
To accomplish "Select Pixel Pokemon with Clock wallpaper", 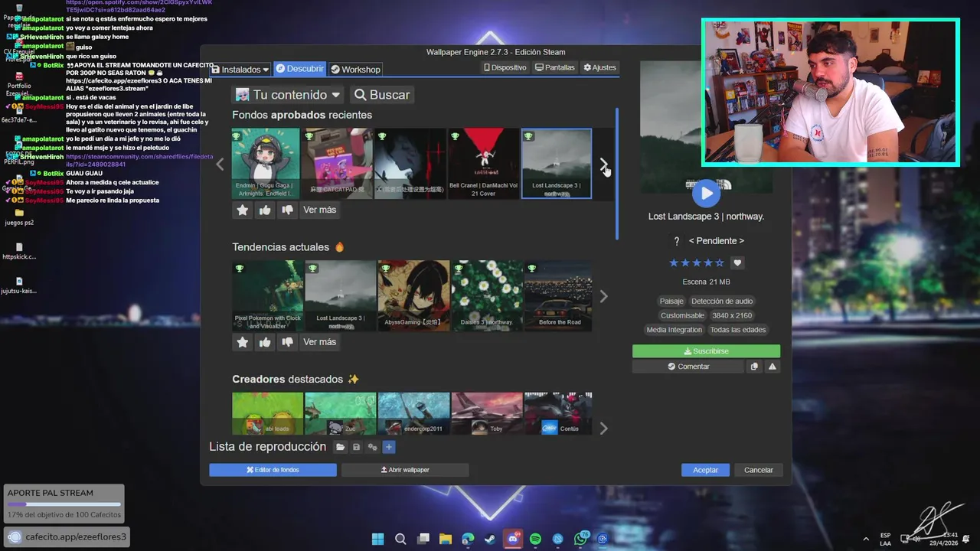I will 268,296.
